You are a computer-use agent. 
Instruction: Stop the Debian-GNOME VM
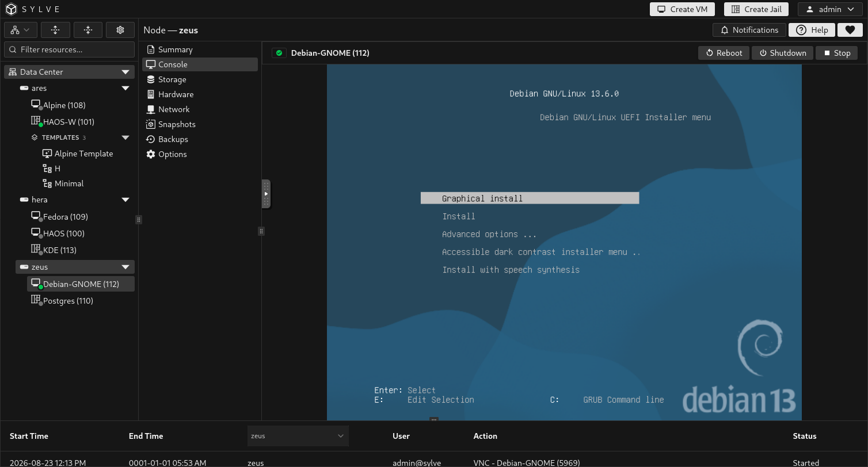pos(836,53)
